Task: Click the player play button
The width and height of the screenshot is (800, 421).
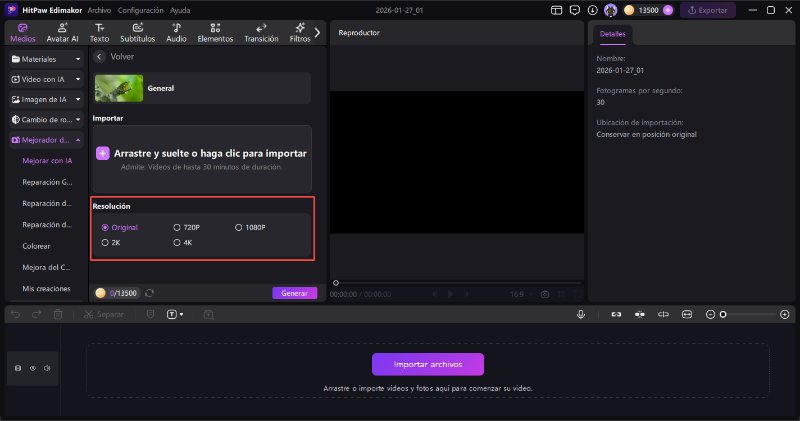Action: (x=450, y=294)
